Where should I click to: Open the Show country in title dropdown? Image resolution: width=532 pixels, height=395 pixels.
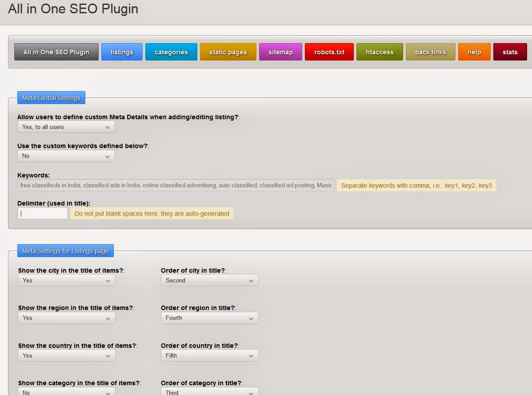67,355
